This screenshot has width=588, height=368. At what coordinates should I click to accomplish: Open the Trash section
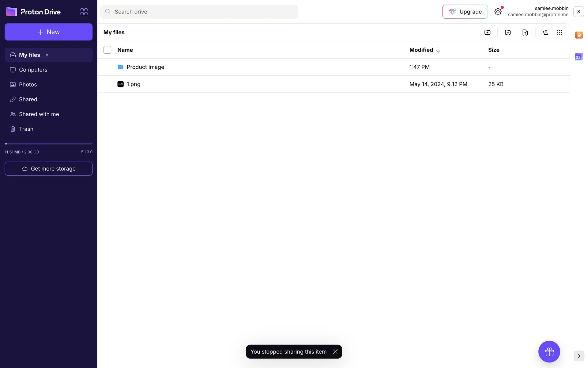(26, 129)
